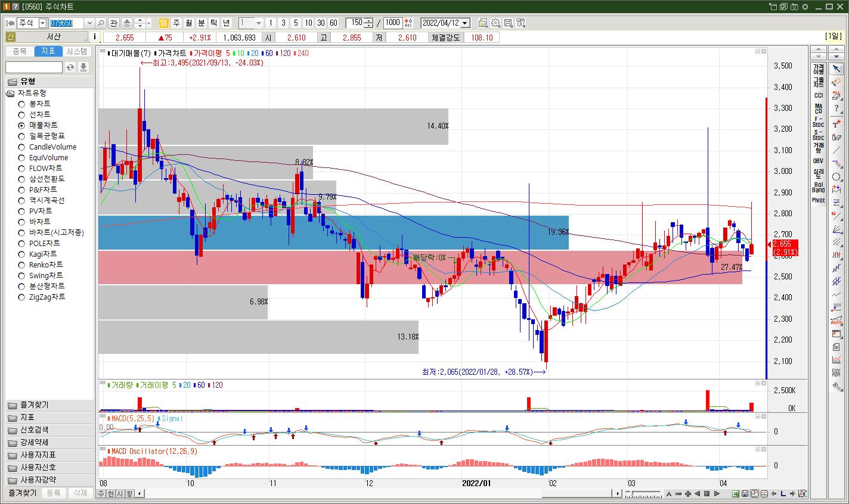The width and height of the screenshot is (849, 504).
Task: Click the blue L icon in bottom toolbar
Action: click(783, 493)
